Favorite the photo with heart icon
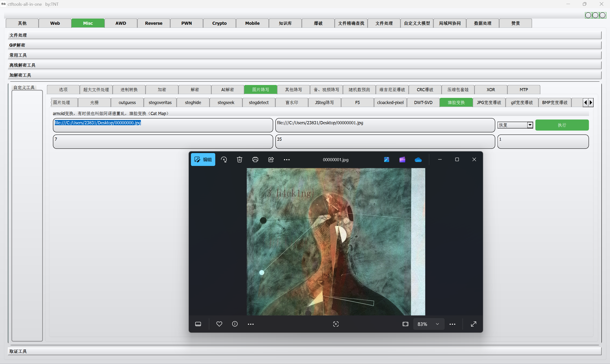Viewport: 610px width, 364px height. [x=219, y=324]
